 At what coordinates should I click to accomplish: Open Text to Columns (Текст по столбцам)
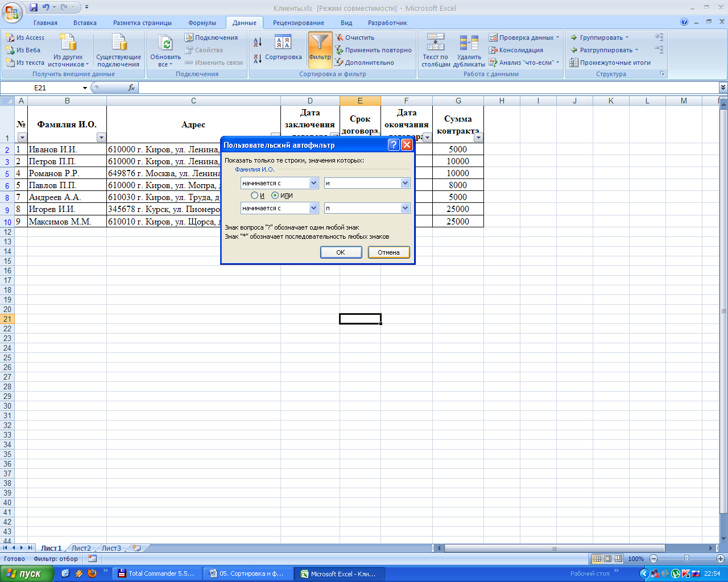pyautogui.click(x=436, y=51)
